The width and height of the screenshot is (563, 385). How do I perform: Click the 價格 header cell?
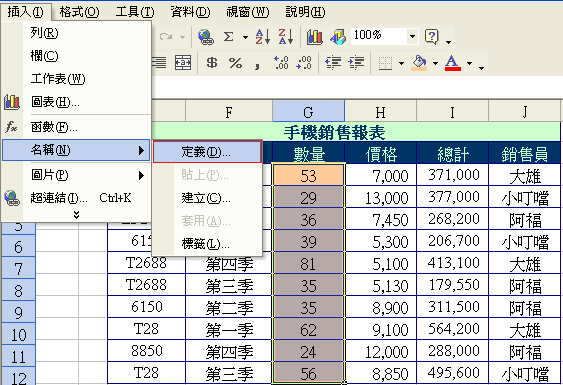(x=381, y=153)
